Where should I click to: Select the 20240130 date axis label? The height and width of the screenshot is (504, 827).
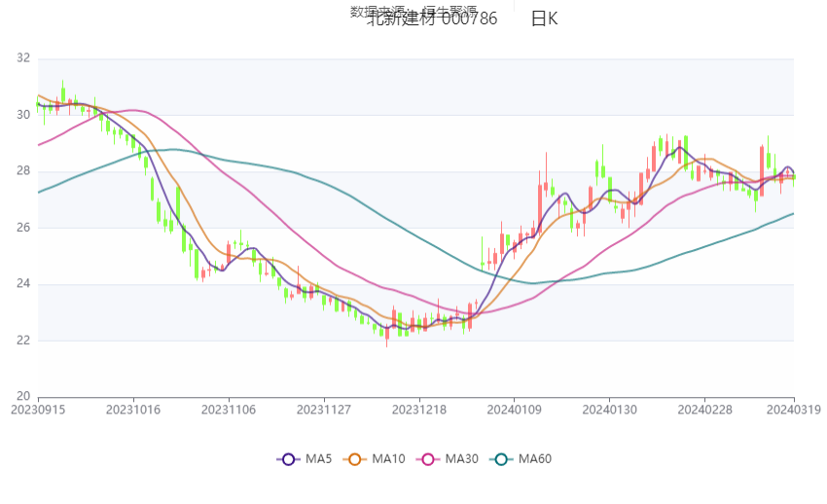(x=610, y=410)
